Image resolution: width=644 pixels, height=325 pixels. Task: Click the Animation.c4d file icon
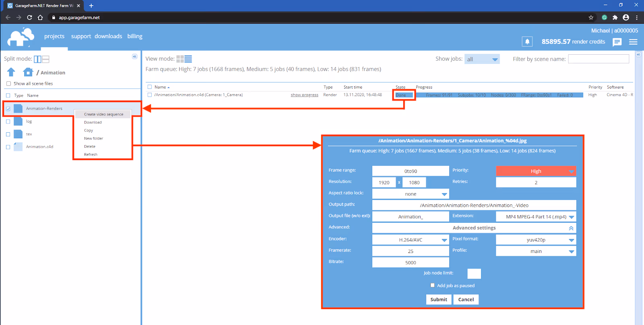(x=18, y=147)
